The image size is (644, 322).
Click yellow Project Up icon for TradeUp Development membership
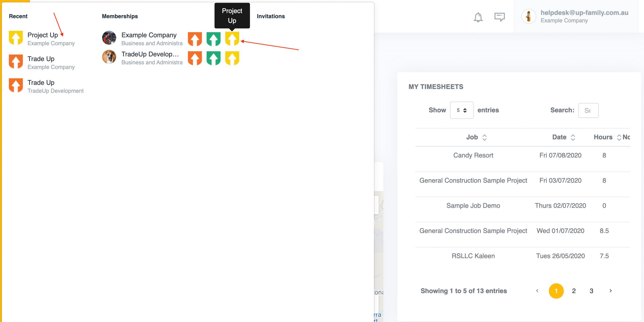tap(232, 58)
